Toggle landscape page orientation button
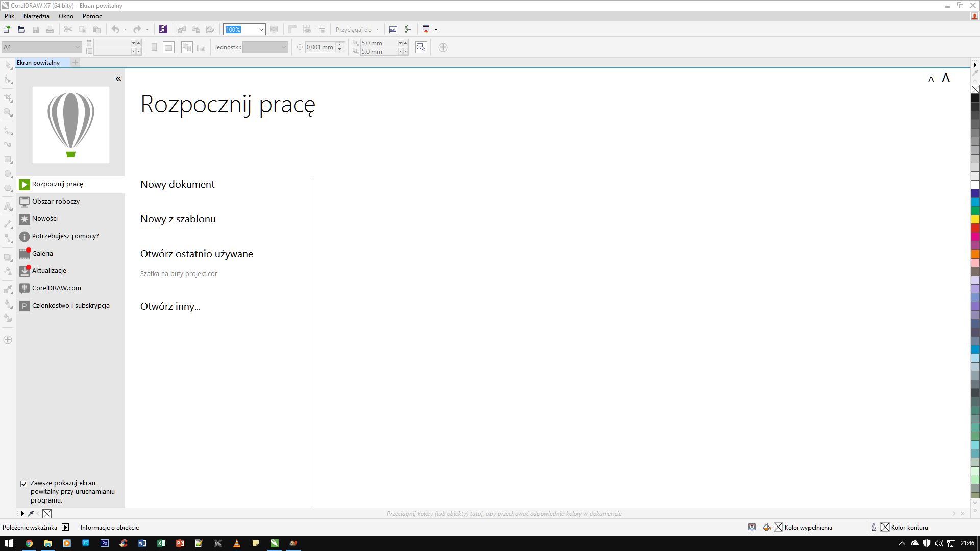Screen dimensions: 980x551 (x=168, y=47)
